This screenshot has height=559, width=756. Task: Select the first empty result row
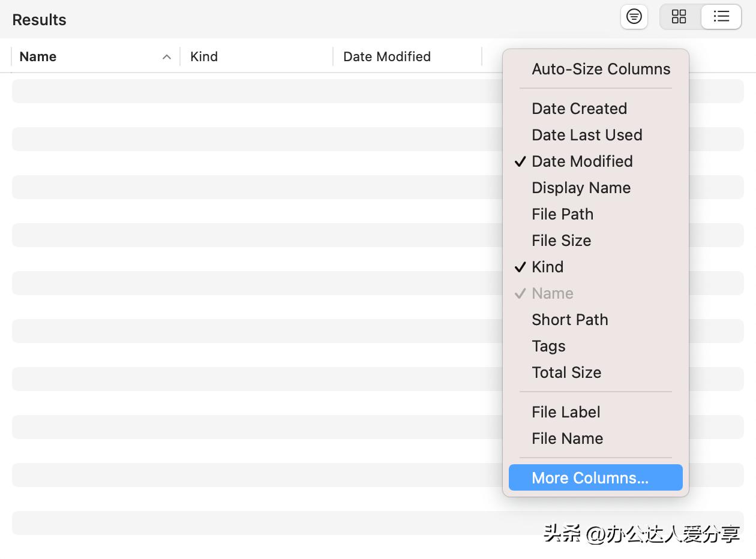click(252, 91)
